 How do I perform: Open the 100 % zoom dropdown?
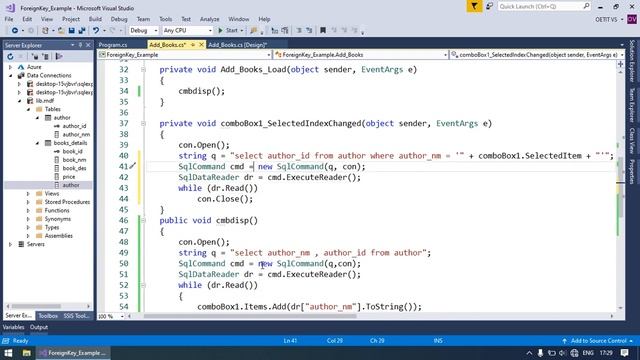(111, 316)
